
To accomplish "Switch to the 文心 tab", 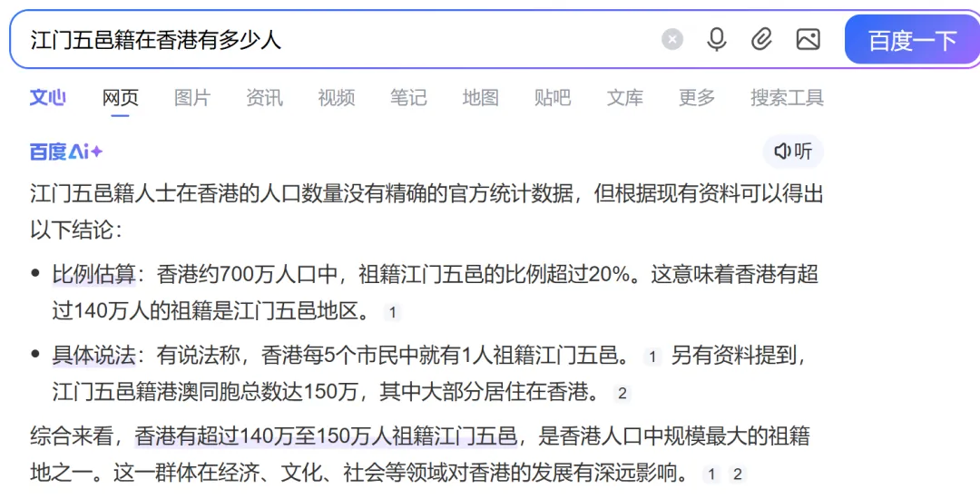I will 48,97.
